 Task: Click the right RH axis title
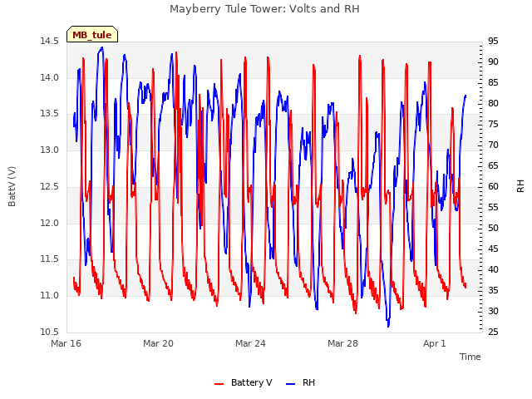pyautogui.click(x=520, y=186)
